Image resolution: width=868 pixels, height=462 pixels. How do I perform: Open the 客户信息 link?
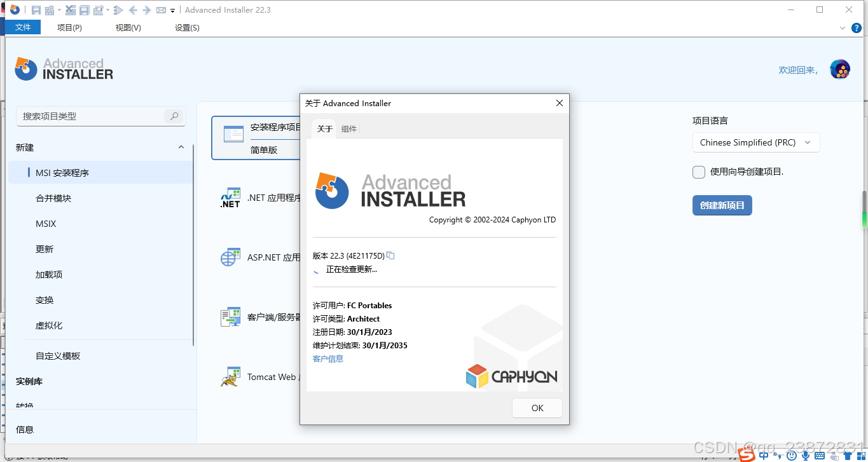(x=328, y=359)
